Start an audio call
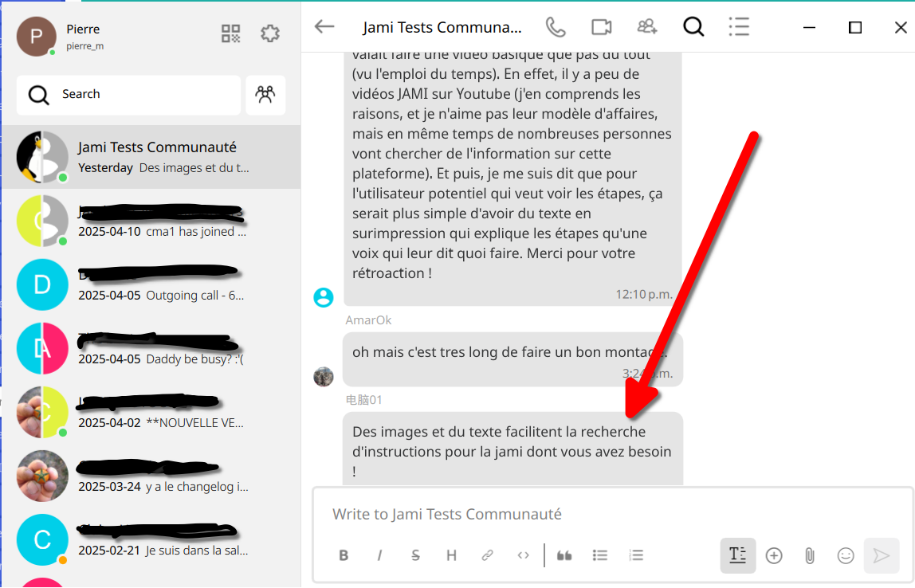915x588 pixels. tap(556, 27)
